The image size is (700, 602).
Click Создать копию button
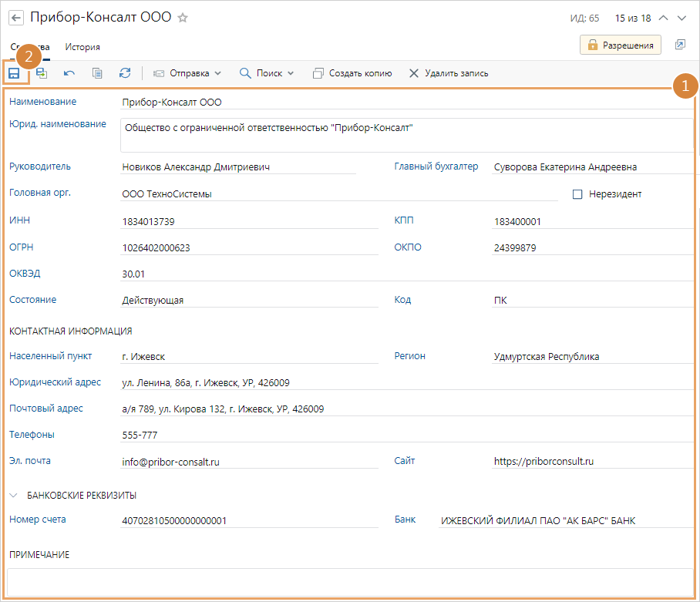click(352, 73)
